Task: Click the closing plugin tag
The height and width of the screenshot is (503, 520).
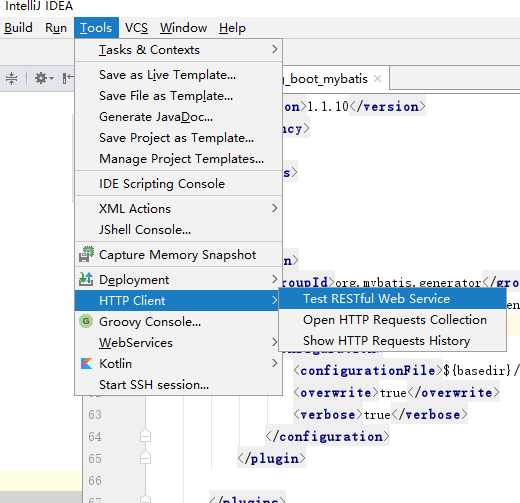Action: 271,459
